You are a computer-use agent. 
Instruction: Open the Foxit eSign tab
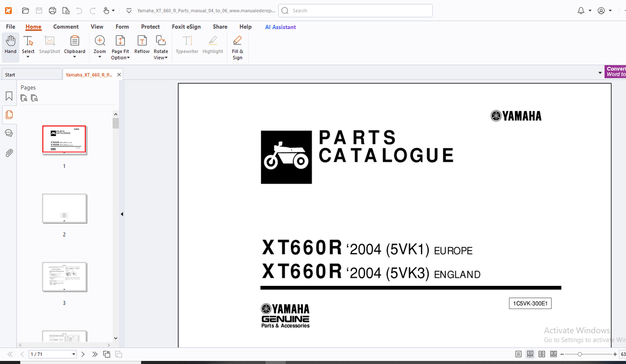pyautogui.click(x=186, y=27)
